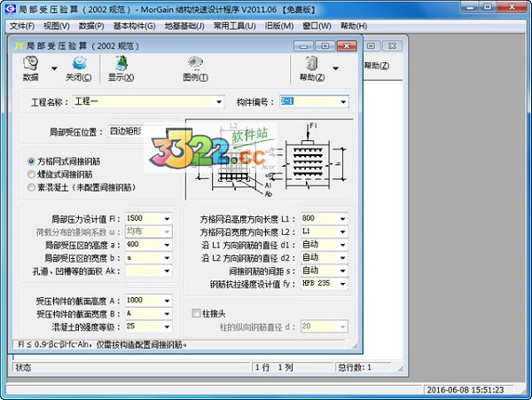
Task: Open the 常用工具(U) menu
Action: click(234, 26)
